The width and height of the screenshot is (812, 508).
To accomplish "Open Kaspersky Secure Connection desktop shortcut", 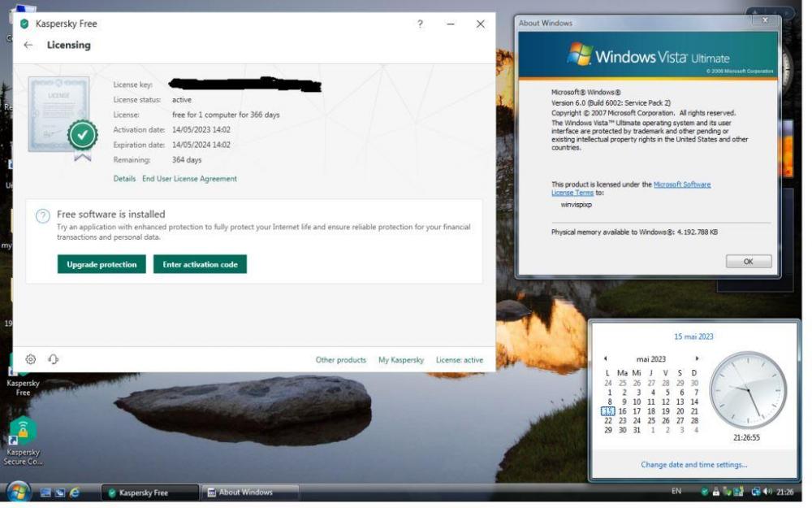I will click(x=23, y=441).
